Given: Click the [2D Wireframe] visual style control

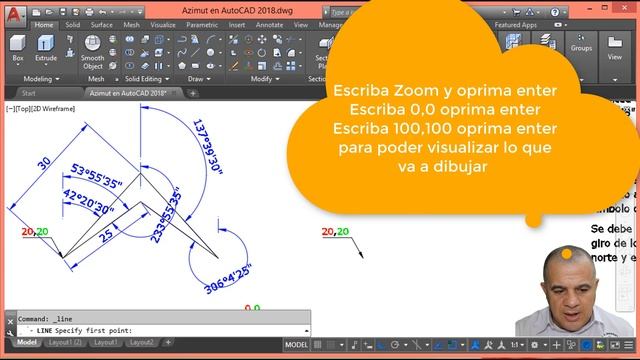Looking at the screenshot, I should (x=53, y=109).
